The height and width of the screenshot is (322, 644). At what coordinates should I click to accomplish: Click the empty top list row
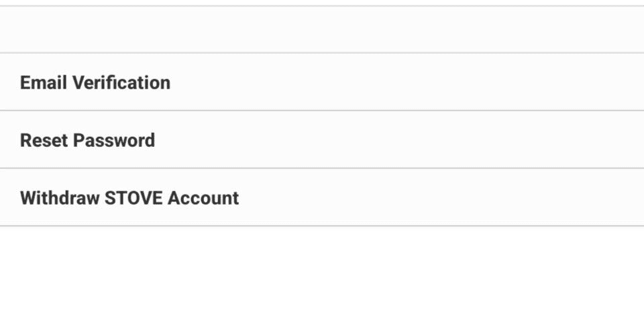(322, 30)
